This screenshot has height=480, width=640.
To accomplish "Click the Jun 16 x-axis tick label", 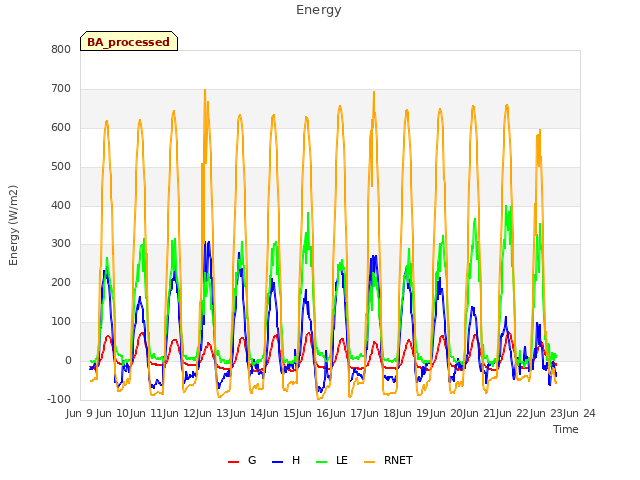I will click(312, 413).
